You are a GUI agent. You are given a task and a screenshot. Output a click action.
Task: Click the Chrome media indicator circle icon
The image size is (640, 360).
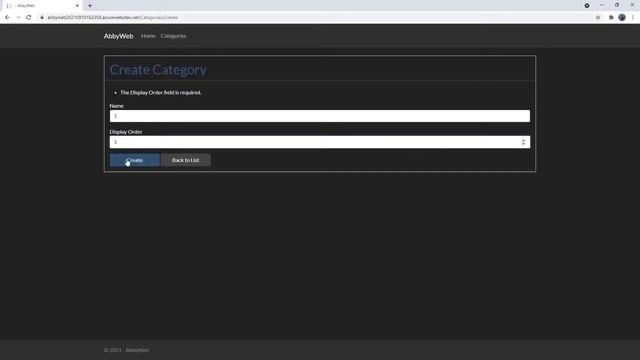pos(587,6)
